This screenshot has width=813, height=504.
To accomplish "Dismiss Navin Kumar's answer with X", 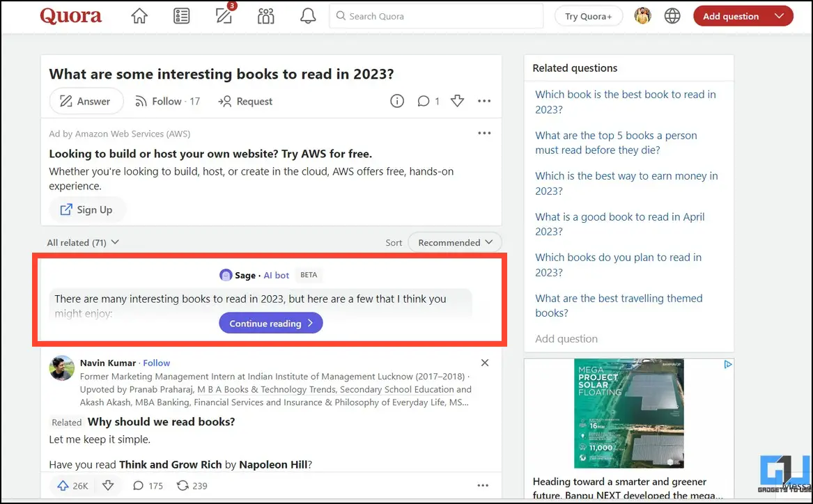I will (x=485, y=363).
